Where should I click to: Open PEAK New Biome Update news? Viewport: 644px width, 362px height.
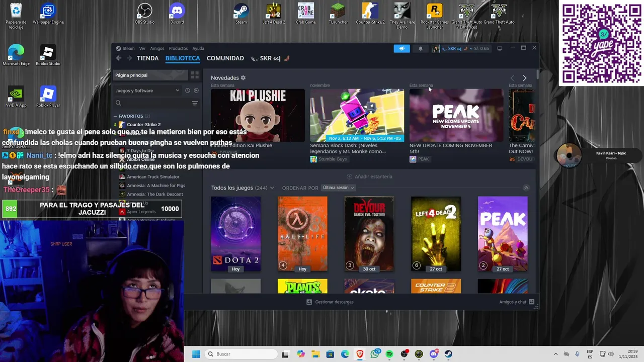coord(456,116)
